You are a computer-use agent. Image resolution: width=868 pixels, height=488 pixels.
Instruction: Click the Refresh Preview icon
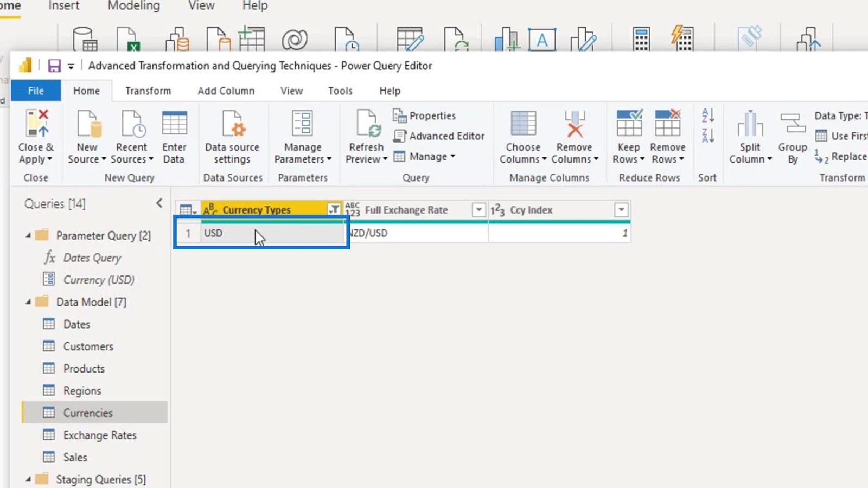pos(368,123)
